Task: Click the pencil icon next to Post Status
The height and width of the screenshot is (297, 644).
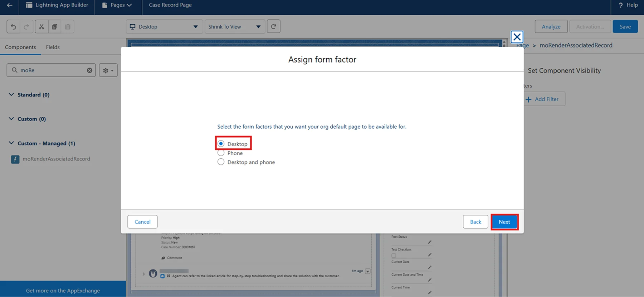Action: click(430, 242)
